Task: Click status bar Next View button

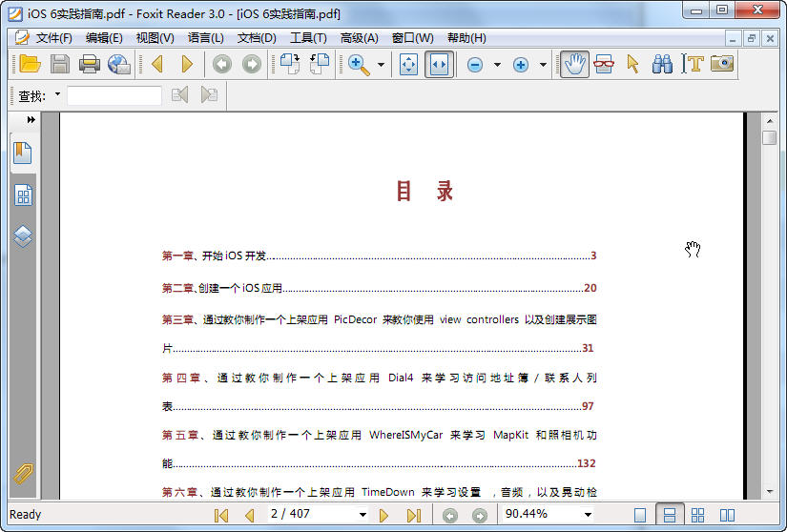Action: click(x=480, y=516)
